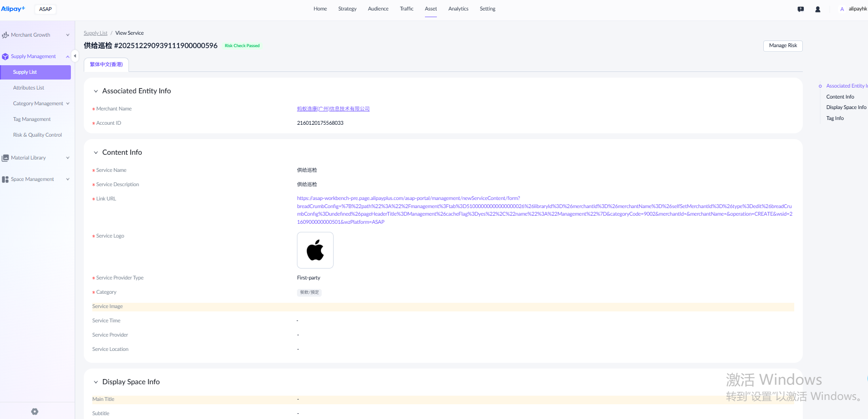Open the messages icon in header
868x419 pixels.
tap(800, 9)
